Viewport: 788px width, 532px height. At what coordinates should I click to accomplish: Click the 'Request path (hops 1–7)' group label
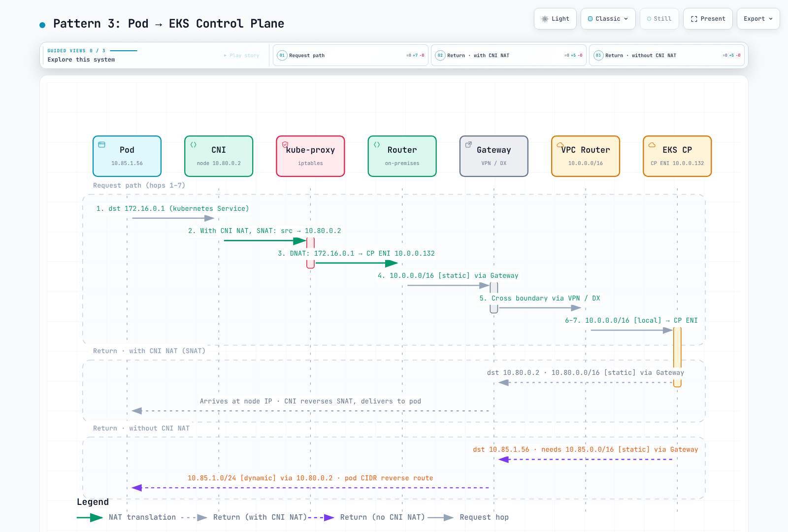click(x=139, y=186)
